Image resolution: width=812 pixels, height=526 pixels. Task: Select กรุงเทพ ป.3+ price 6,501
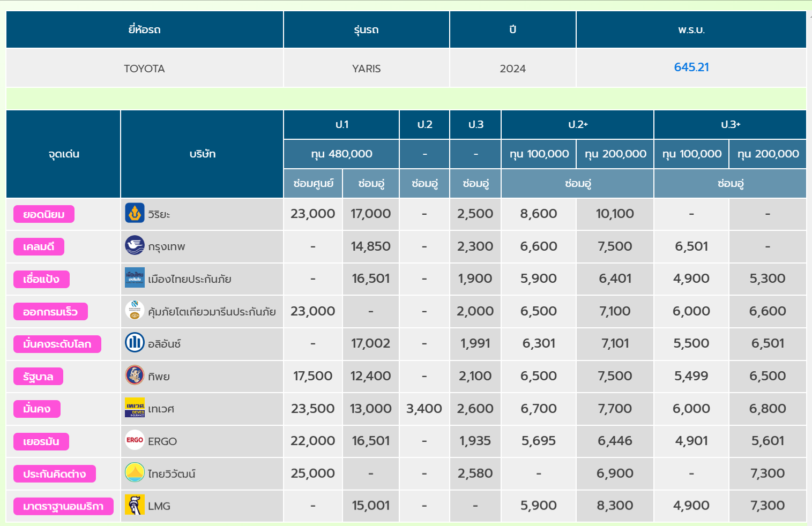pos(691,246)
